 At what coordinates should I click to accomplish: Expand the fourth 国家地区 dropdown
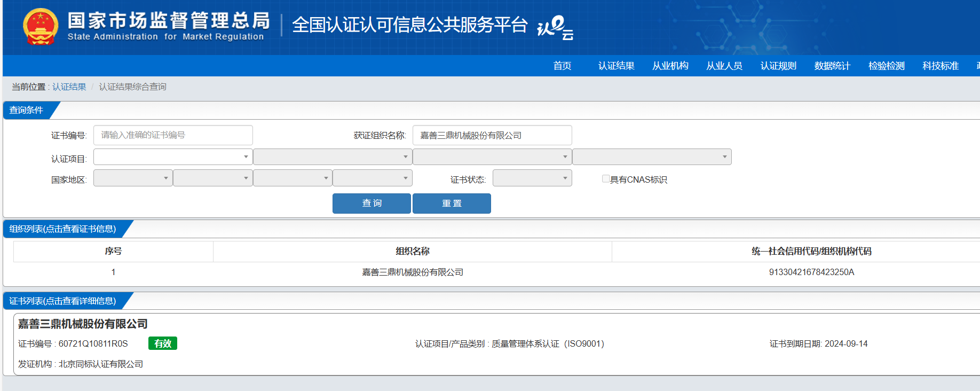pos(373,178)
